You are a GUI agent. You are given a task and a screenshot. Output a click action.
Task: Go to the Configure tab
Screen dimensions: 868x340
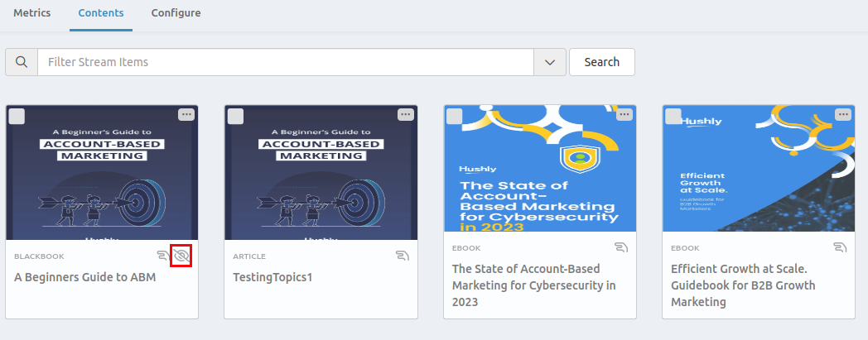click(x=176, y=12)
